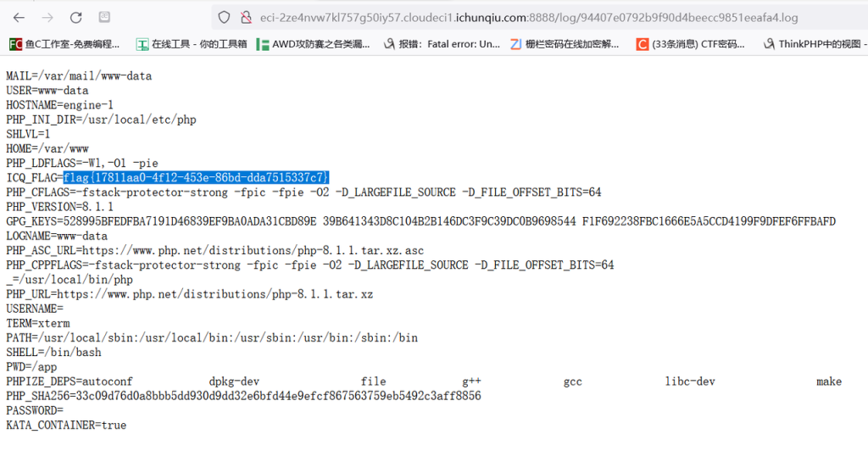Open the 栅栏密码在线加密解密 bookmark
This screenshot has height=451, width=868.
[x=565, y=44]
